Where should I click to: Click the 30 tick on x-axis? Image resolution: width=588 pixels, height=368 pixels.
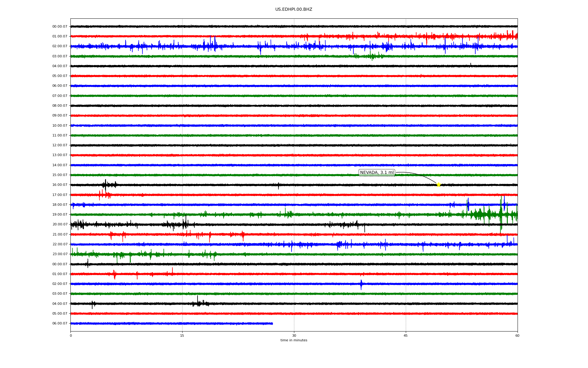tap(294, 336)
